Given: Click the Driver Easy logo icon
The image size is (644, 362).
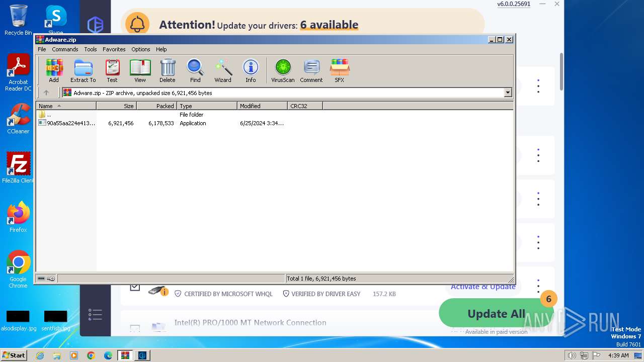Looking at the screenshot, I should (95, 25).
